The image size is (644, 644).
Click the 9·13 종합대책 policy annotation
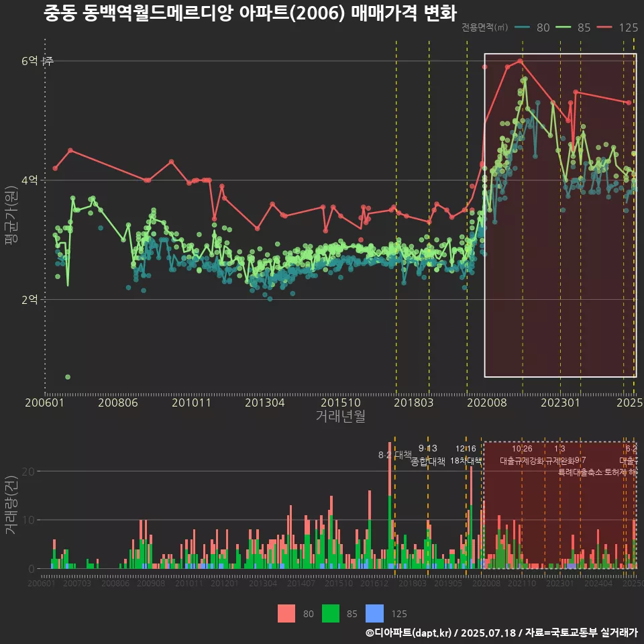pyautogui.click(x=428, y=455)
